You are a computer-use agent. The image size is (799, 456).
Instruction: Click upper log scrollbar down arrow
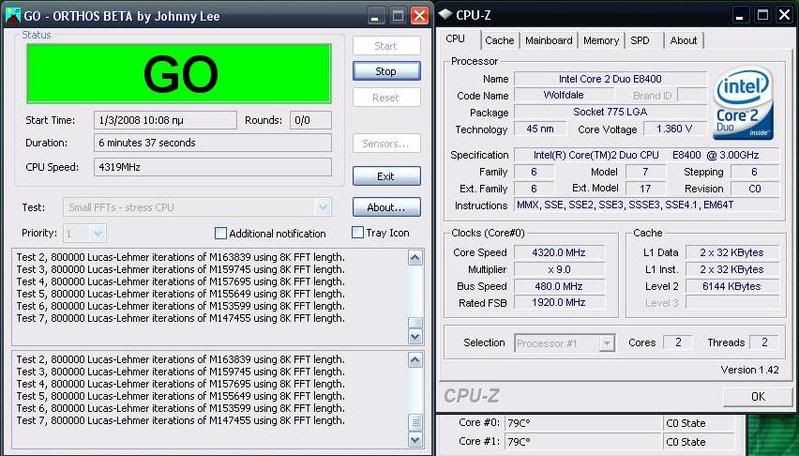click(x=415, y=337)
